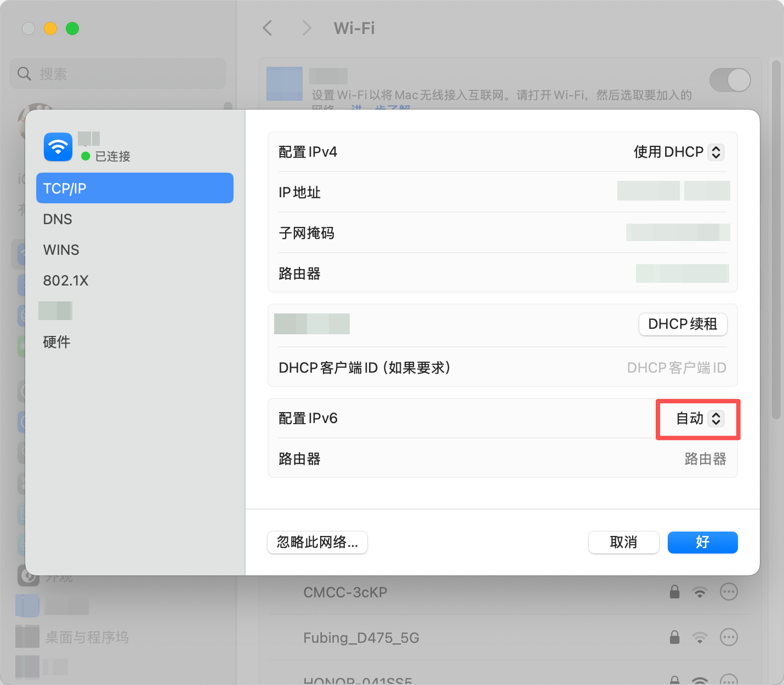The width and height of the screenshot is (784, 685).
Task: Open more options for CMCC-3cKP network
Action: (729, 592)
